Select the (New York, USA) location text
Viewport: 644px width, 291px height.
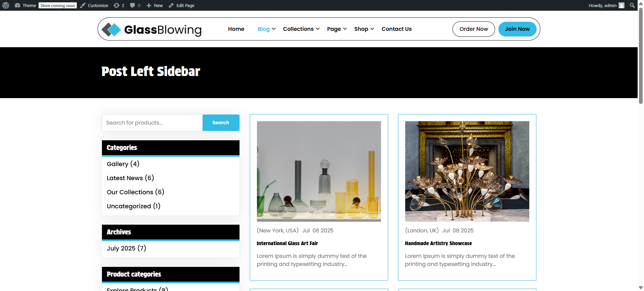pos(277,230)
